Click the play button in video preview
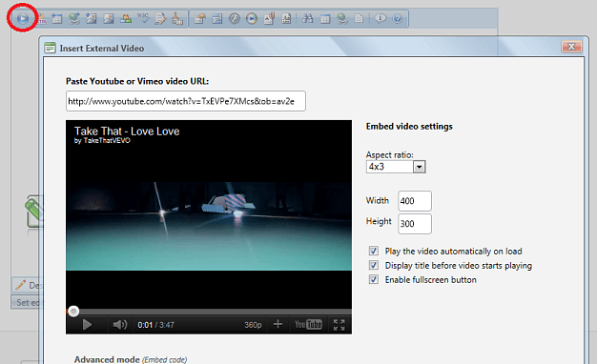 [87, 325]
